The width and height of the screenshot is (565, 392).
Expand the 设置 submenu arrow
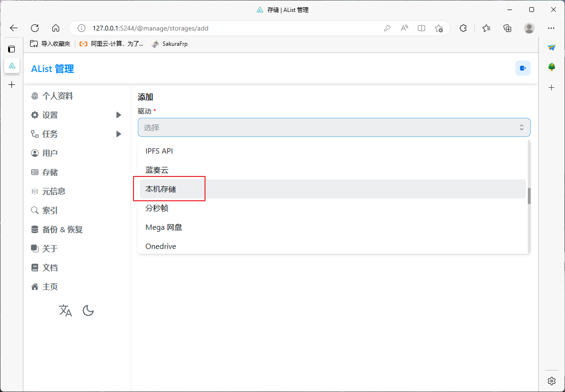(x=119, y=115)
